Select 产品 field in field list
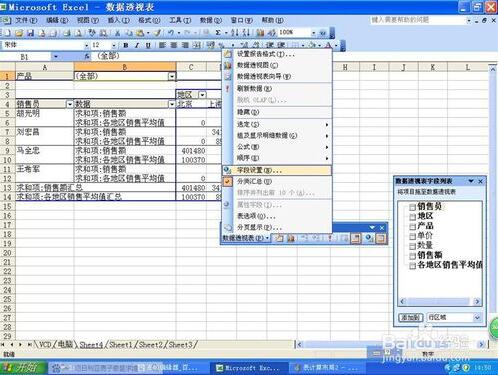This screenshot has height=375, width=498. coord(425,226)
